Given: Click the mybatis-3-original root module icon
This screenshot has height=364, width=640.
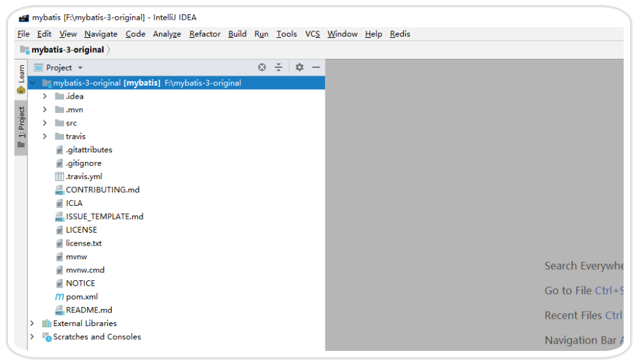Looking at the screenshot, I should (47, 83).
